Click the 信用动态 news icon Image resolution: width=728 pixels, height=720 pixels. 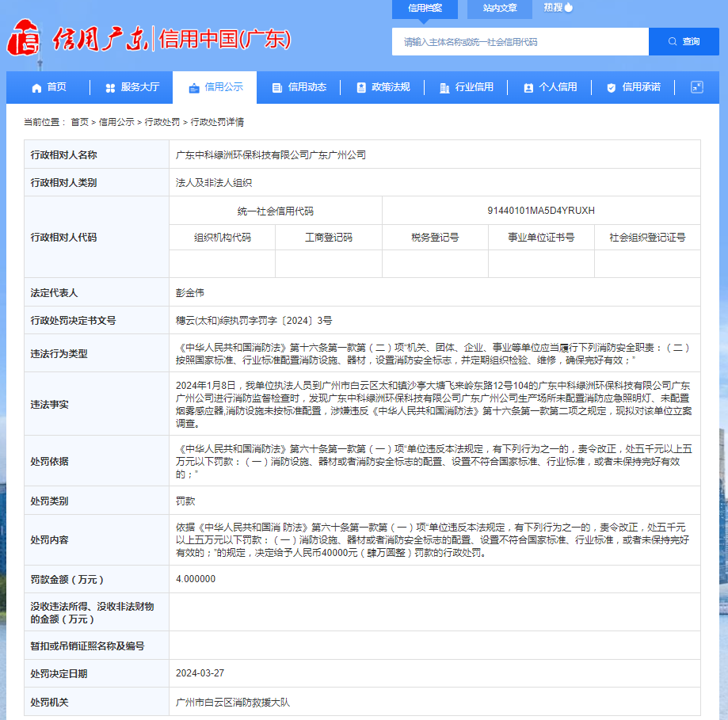(277, 88)
